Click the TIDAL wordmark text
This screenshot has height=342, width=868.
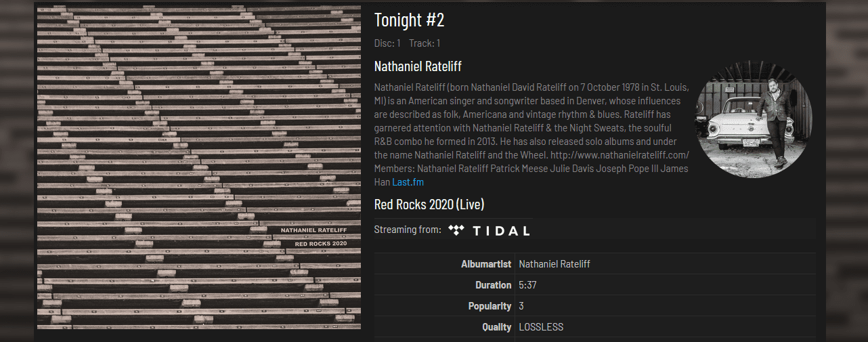pyautogui.click(x=501, y=231)
